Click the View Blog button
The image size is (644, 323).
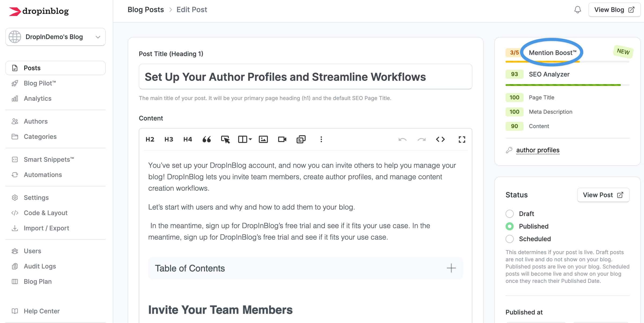(614, 10)
